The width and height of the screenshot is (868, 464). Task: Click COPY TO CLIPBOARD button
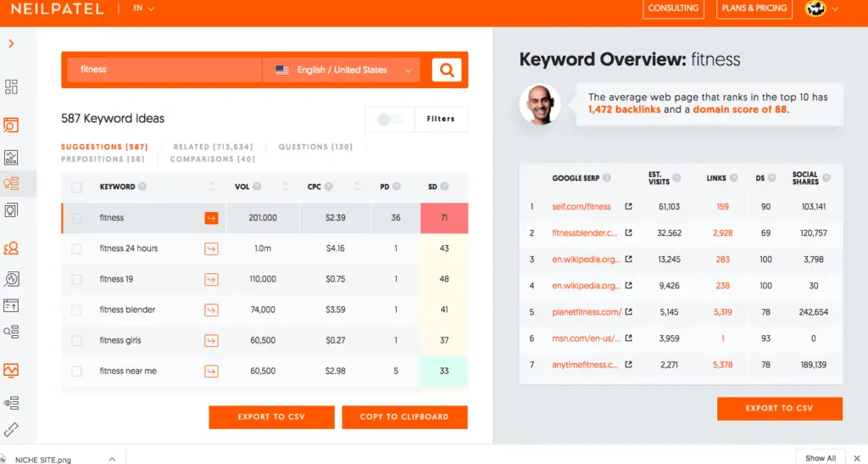point(404,417)
